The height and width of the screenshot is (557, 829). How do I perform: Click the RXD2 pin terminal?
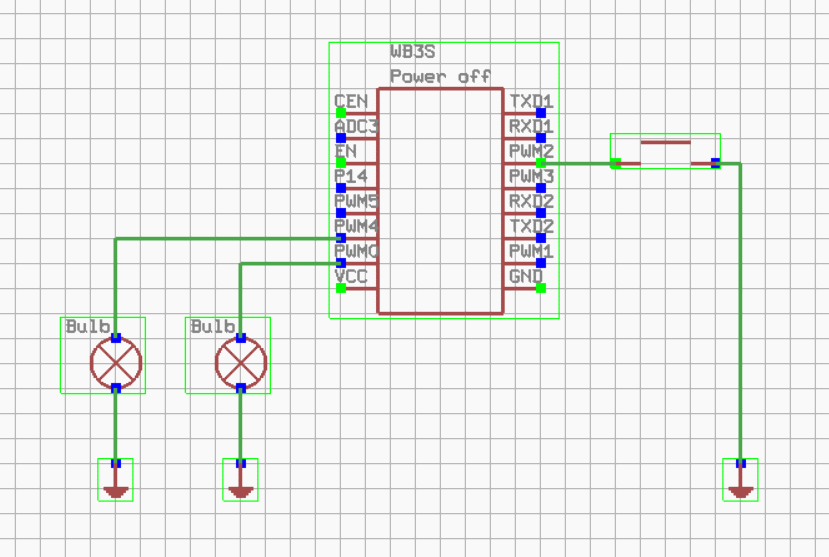point(541,213)
